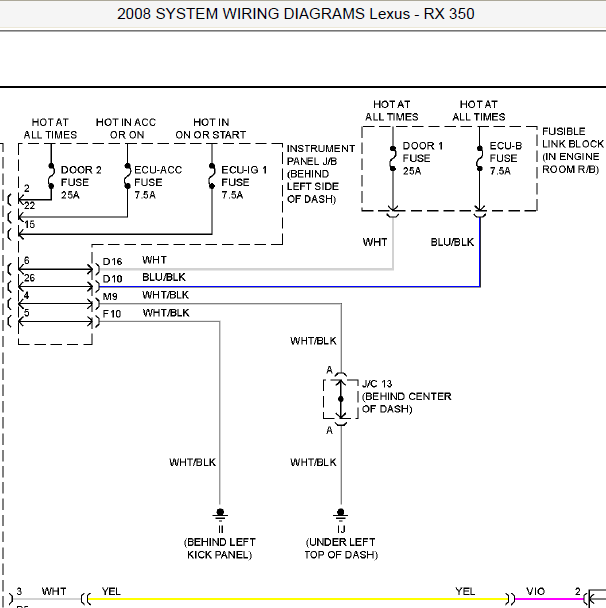Click the WHT label at bottom left

[54, 591]
